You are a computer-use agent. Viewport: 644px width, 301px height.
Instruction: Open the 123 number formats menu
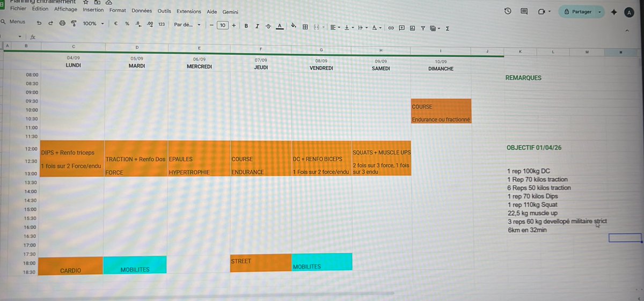click(x=162, y=25)
